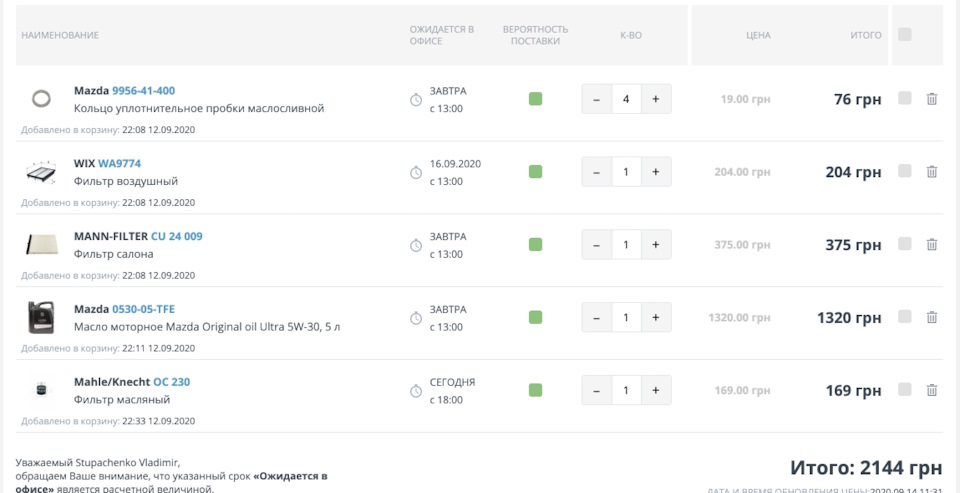Open the Mahle/Knecht oil filter thumbnail
This screenshot has height=493, width=960.
pyautogui.click(x=41, y=390)
